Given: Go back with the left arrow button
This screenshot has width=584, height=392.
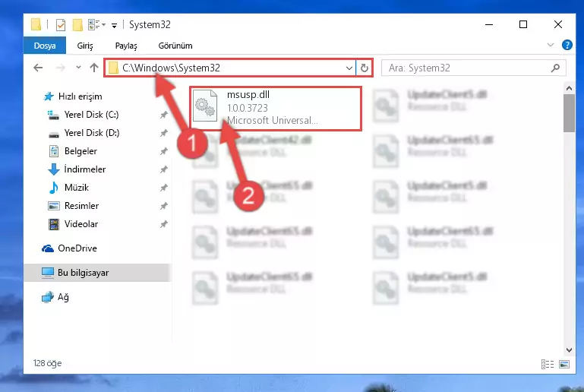Looking at the screenshot, I should coord(38,68).
